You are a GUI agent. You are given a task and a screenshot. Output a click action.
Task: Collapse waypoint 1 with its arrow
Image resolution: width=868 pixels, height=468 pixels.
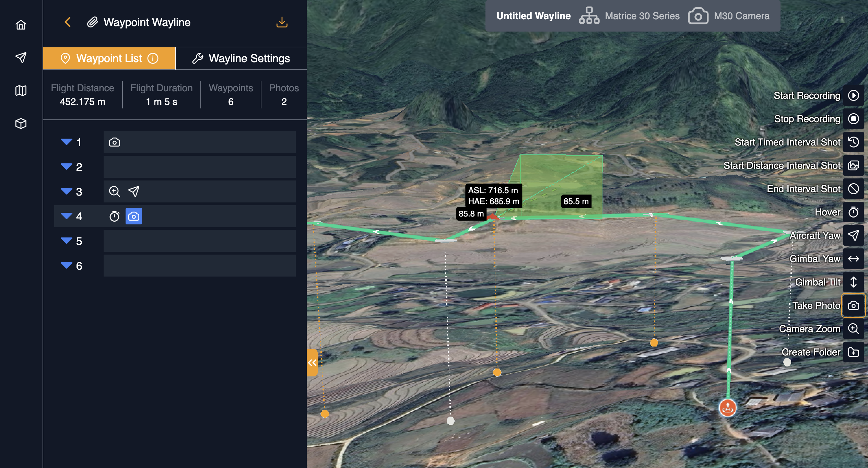[66, 142]
